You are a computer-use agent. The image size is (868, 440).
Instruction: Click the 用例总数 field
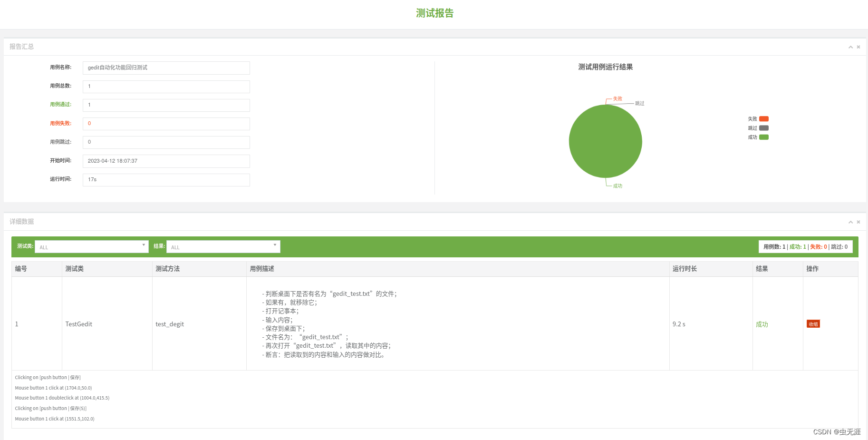click(166, 87)
